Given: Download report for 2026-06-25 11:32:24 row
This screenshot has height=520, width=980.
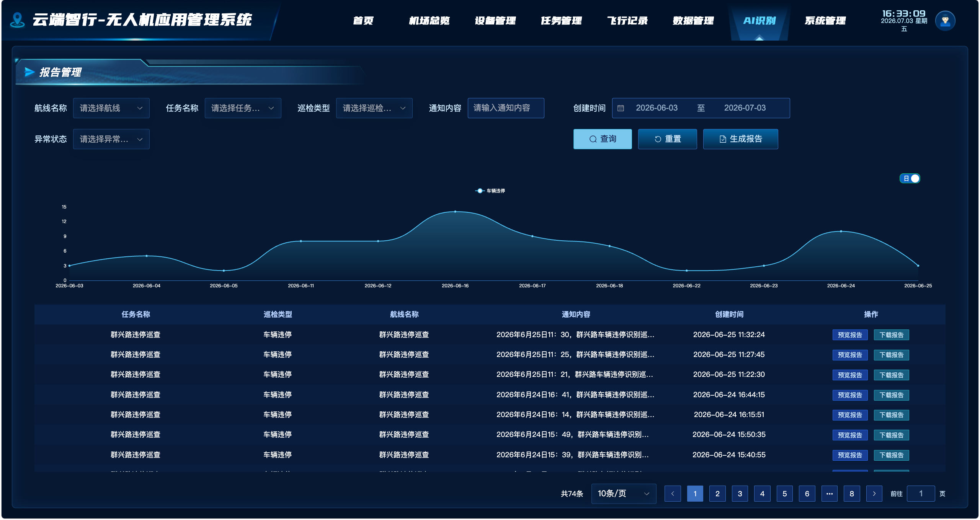Looking at the screenshot, I should (891, 335).
